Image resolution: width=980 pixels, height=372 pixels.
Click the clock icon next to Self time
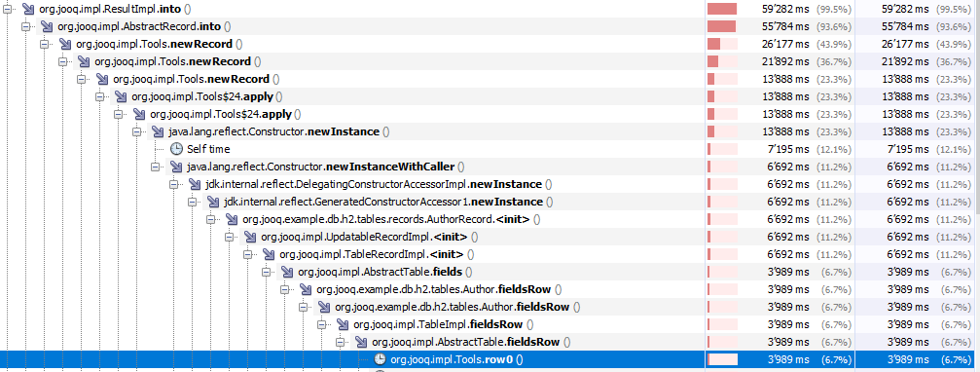coord(177,149)
